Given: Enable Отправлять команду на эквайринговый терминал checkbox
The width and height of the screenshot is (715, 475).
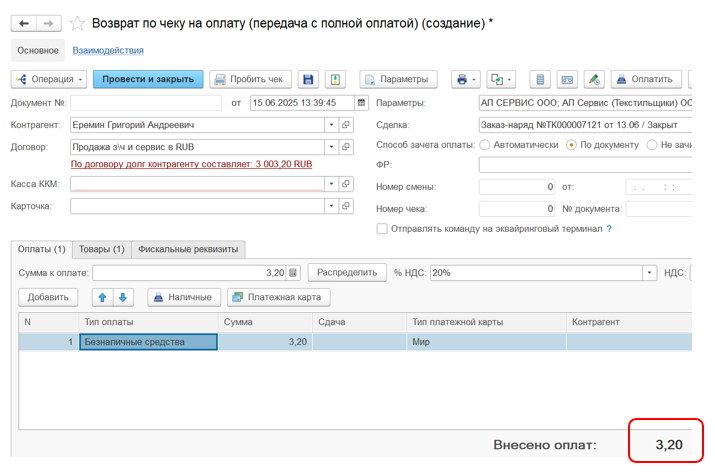Looking at the screenshot, I should tap(382, 229).
